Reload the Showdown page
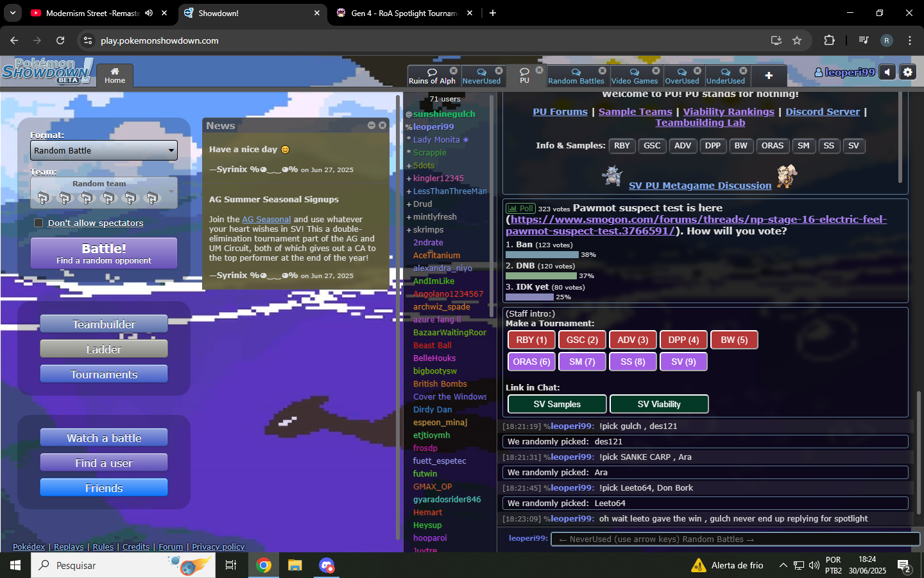 pos(60,40)
